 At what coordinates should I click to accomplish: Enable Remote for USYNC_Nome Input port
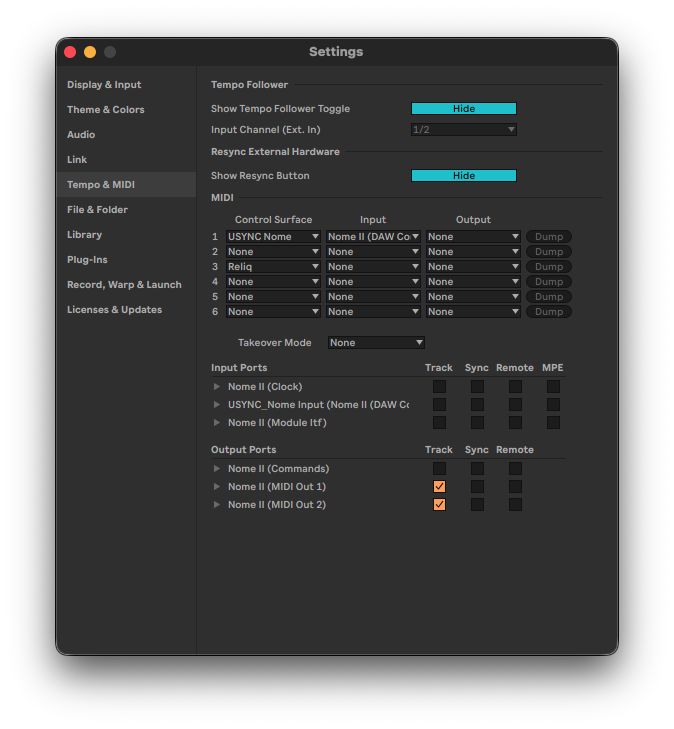coord(515,405)
